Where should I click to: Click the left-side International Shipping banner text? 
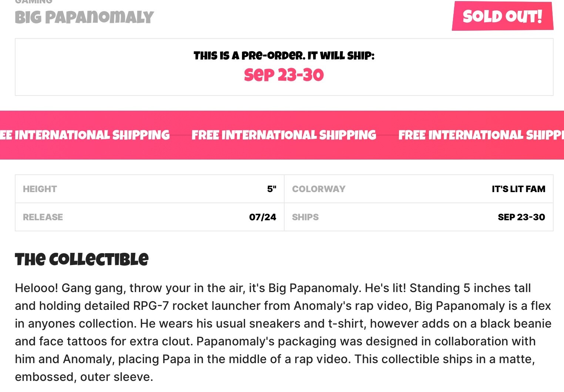[85, 135]
